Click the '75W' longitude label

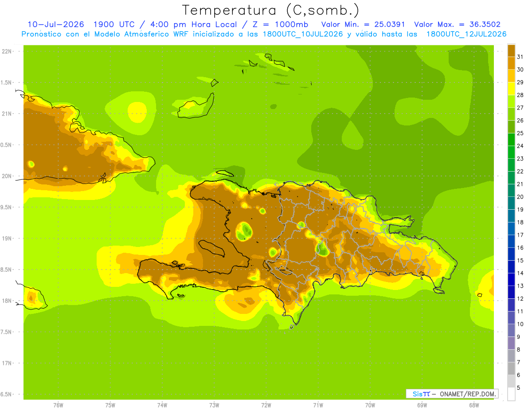coord(110,405)
